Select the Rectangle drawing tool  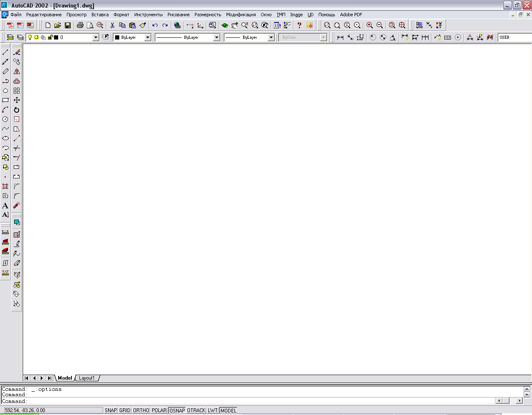pos(5,100)
